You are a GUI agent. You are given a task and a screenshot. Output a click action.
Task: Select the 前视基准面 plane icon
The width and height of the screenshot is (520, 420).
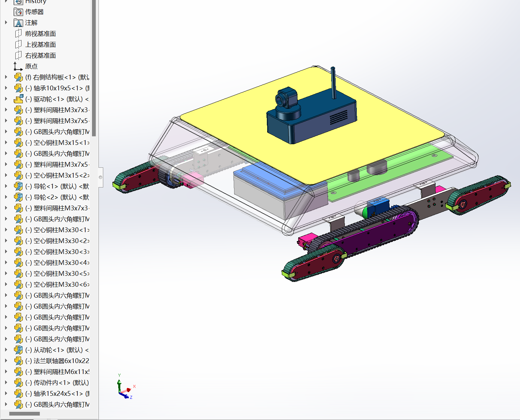click(18, 34)
